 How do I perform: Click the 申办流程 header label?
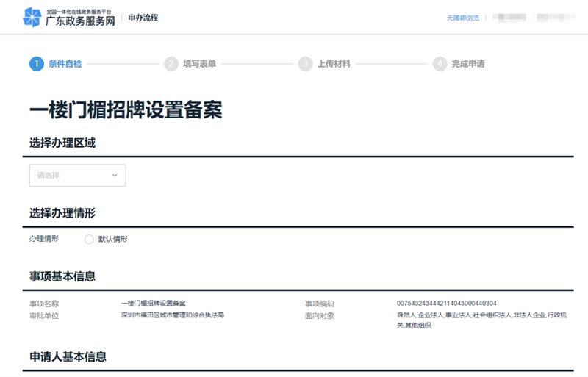click(143, 18)
